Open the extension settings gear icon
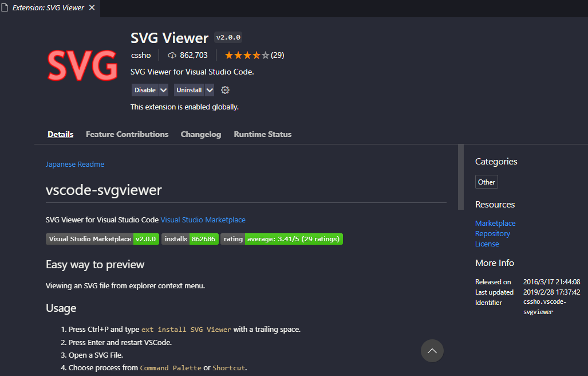 pyautogui.click(x=225, y=90)
